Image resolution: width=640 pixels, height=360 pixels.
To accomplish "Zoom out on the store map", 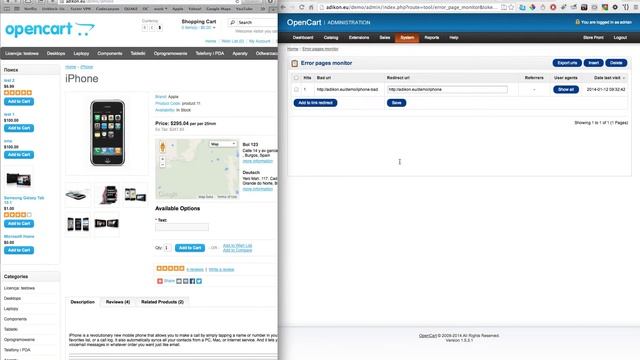I will pos(162,164).
